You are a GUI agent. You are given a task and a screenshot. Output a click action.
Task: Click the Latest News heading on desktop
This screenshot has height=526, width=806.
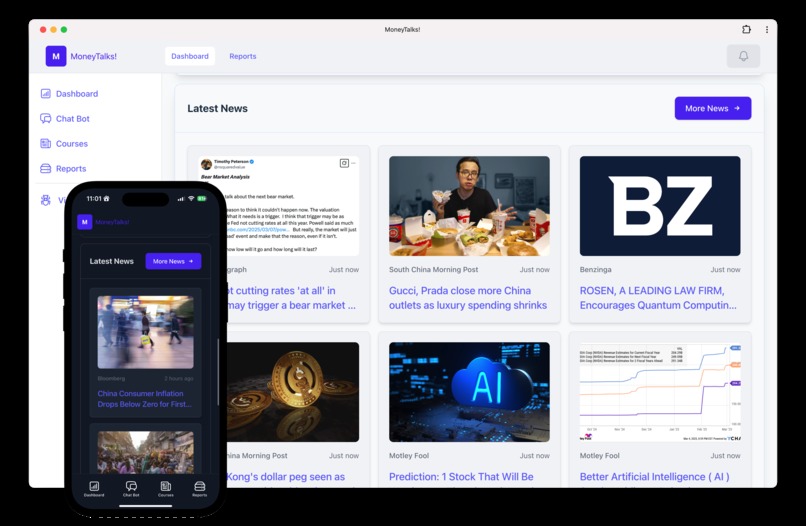point(217,108)
